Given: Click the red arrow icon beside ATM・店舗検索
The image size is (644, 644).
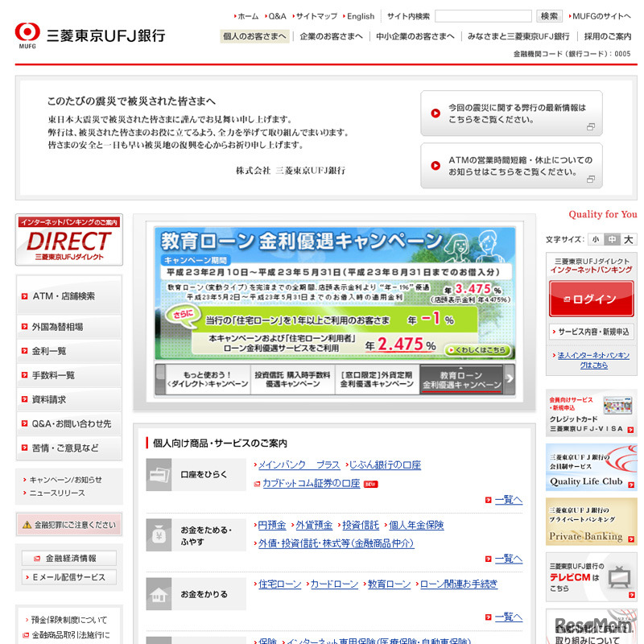Looking at the screenshot, I should point(25,296).
